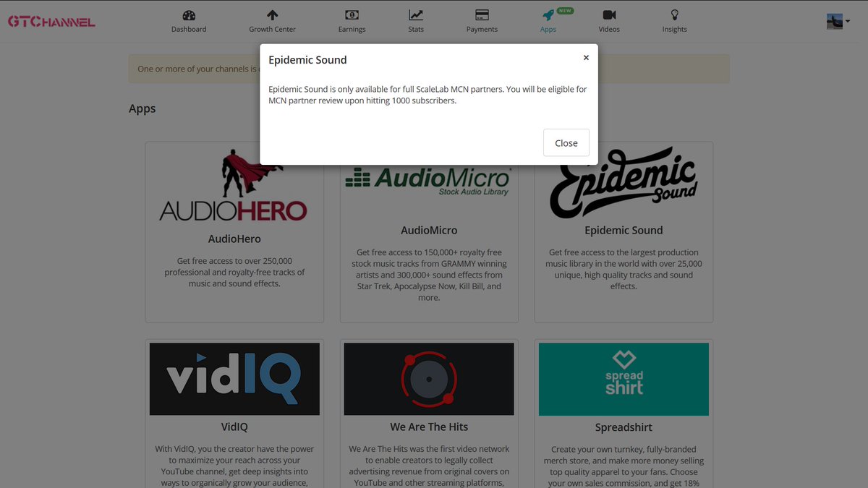Select the AudioHero card title
Image resolution: width=868 pixels, height=488 pixels.
click(x=234, y=239)
